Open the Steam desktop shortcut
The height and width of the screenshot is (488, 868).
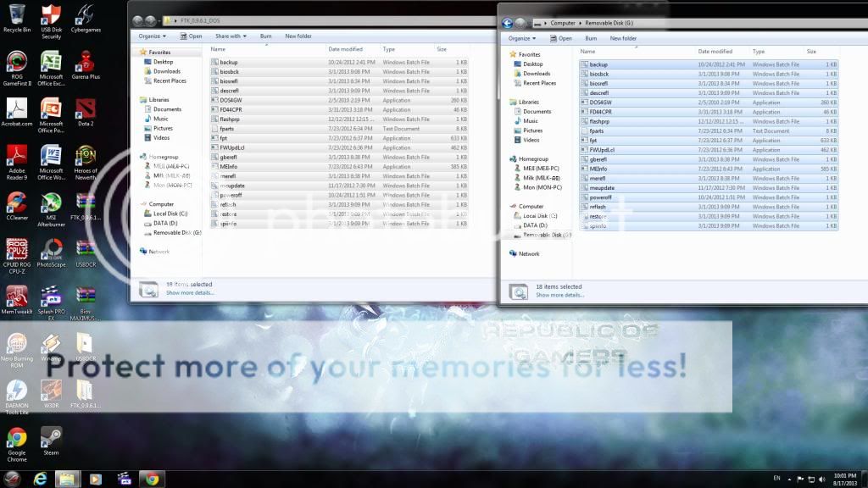pos(51,437)
